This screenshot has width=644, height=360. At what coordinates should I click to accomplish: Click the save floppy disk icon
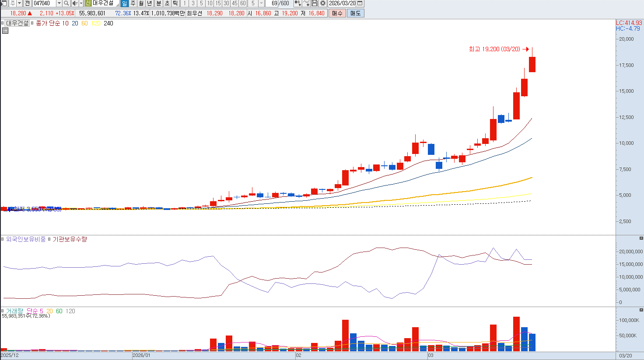point(315,3)
